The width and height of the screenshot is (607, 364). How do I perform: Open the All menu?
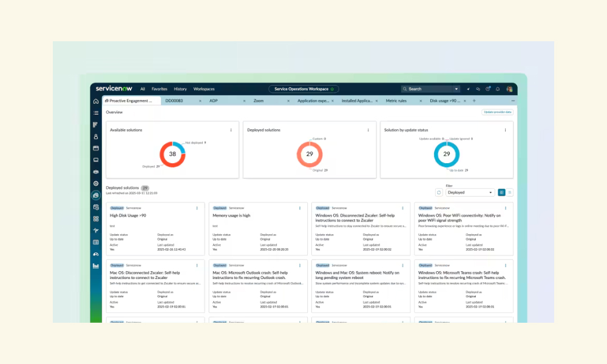coord(143,89)
